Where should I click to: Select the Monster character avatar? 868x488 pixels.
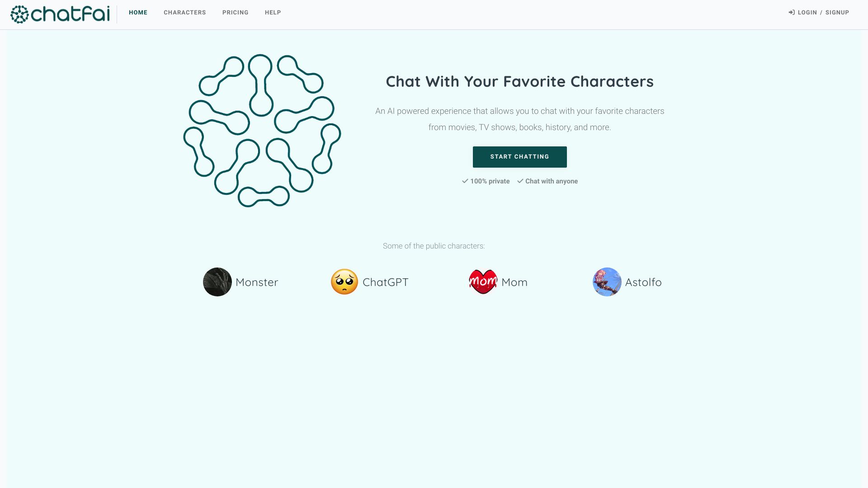point(217,282)
